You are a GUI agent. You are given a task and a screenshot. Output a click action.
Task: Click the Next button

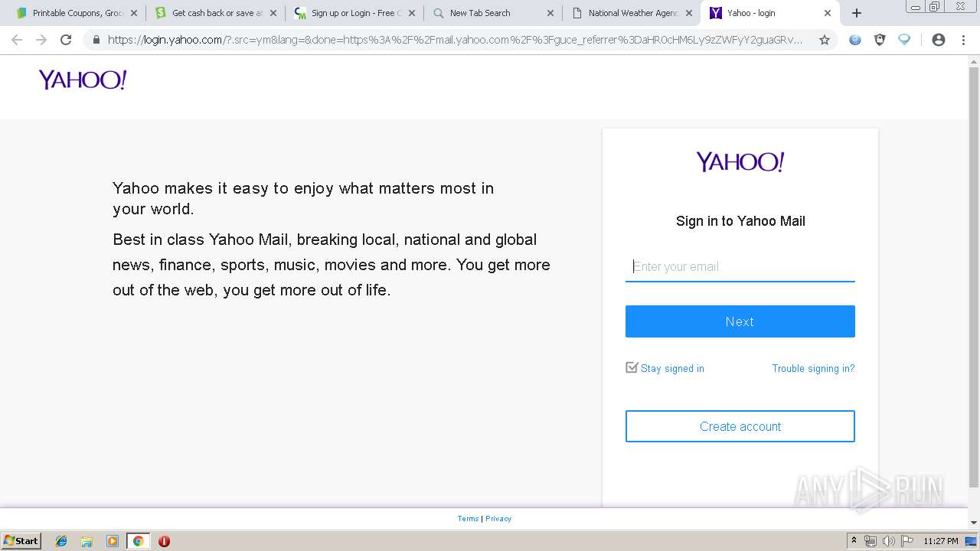[x=740, y=321]
